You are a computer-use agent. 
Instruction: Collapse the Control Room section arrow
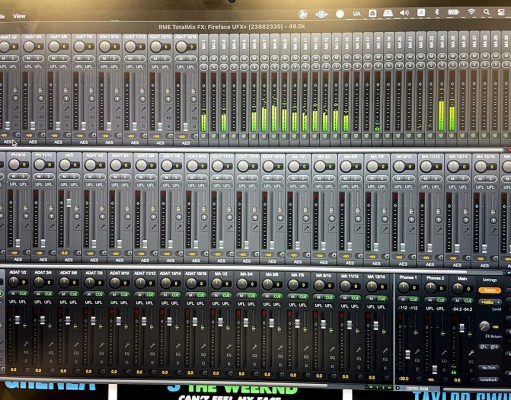point(397,388)
